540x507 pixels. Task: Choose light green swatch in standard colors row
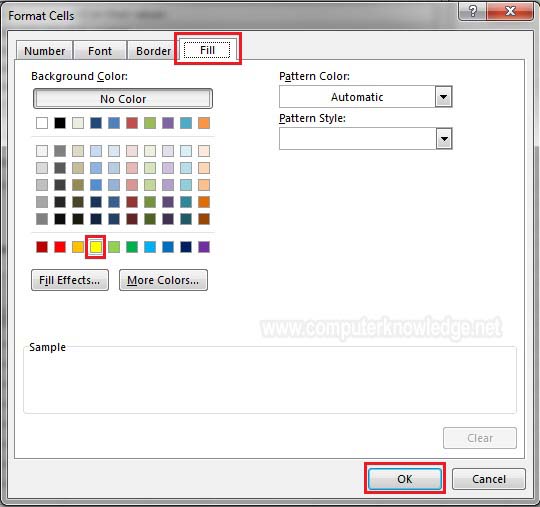point(114,247)
